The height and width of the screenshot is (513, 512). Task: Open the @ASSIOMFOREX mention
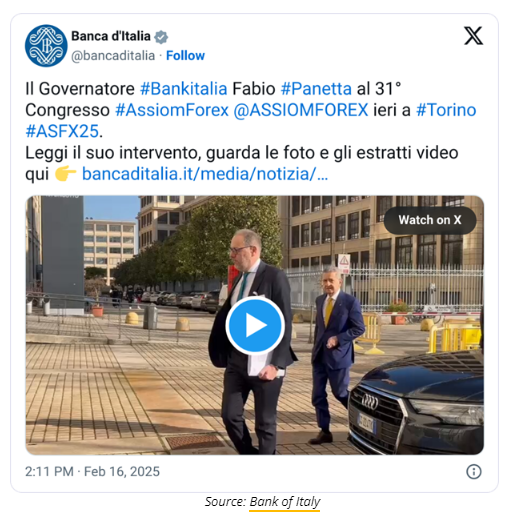tap(301, 110)
